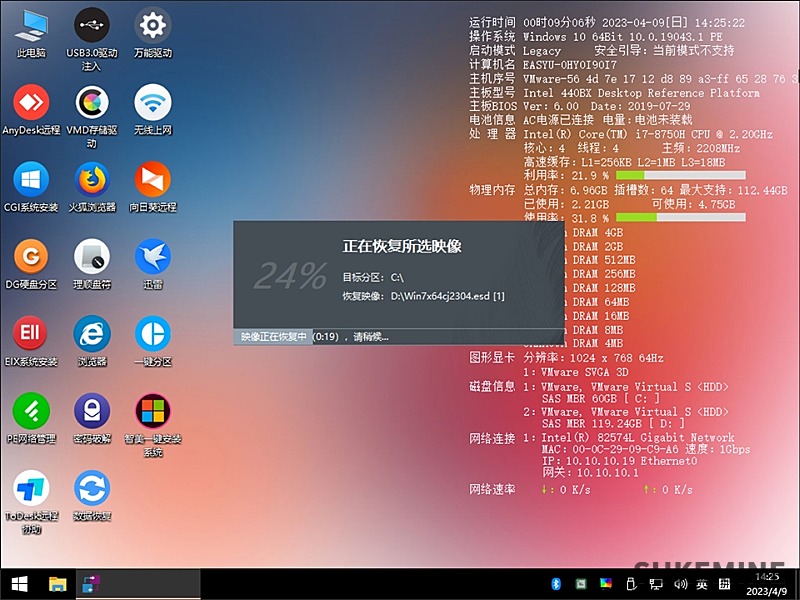Select the 数据恢复 data recovery icon
The height and width of the screenshot is (600, 800).
(92, 489)
